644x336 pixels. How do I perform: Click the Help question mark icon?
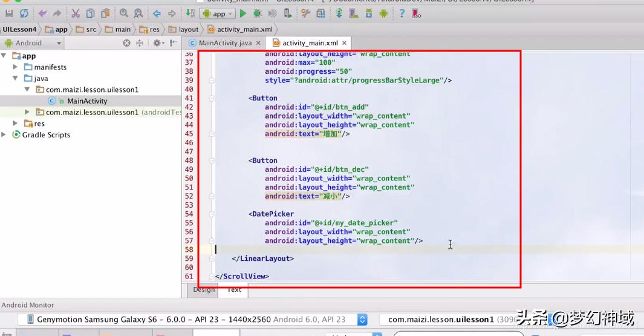click(x=402, y=13)
